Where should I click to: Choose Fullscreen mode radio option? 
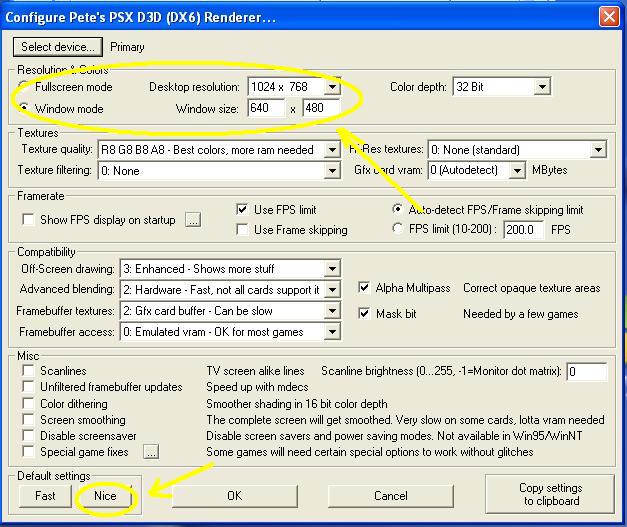click(24, 87)
